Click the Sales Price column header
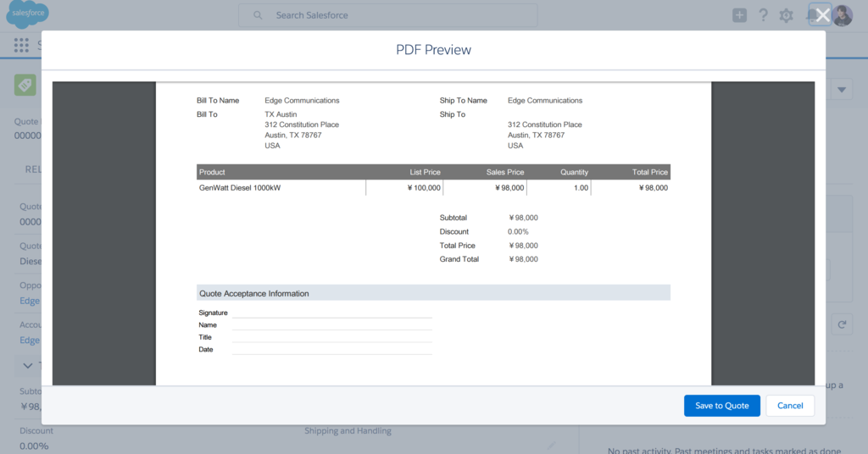Viewport: 868px width, 454px height. click(505, 172)
